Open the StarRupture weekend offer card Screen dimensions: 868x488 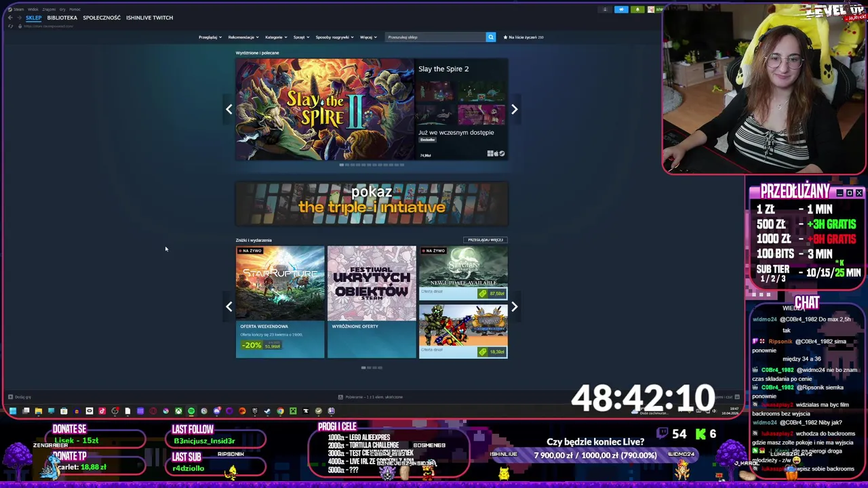tap(280, 302)
